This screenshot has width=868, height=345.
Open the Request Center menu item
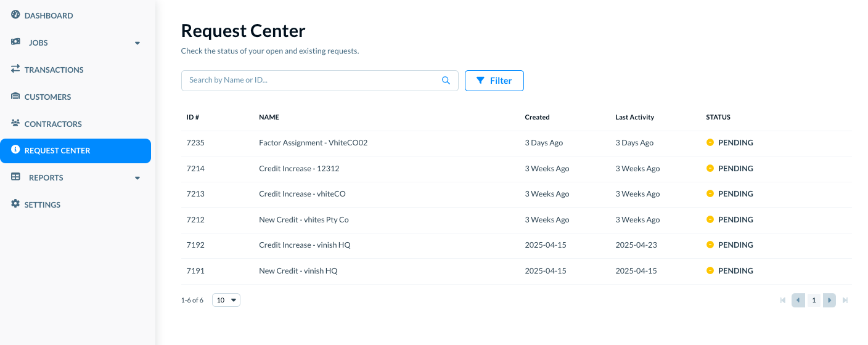[75, 151]
